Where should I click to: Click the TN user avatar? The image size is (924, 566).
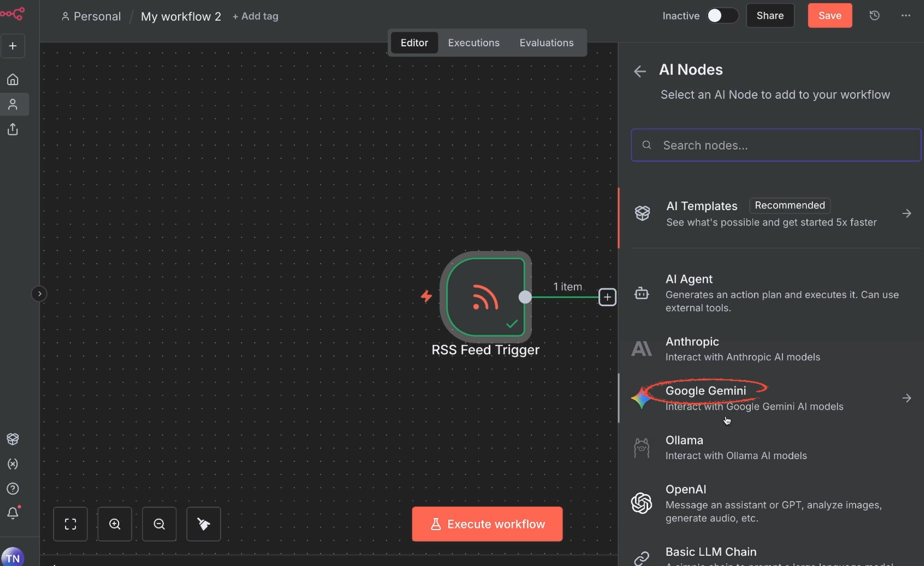(12, 557)
